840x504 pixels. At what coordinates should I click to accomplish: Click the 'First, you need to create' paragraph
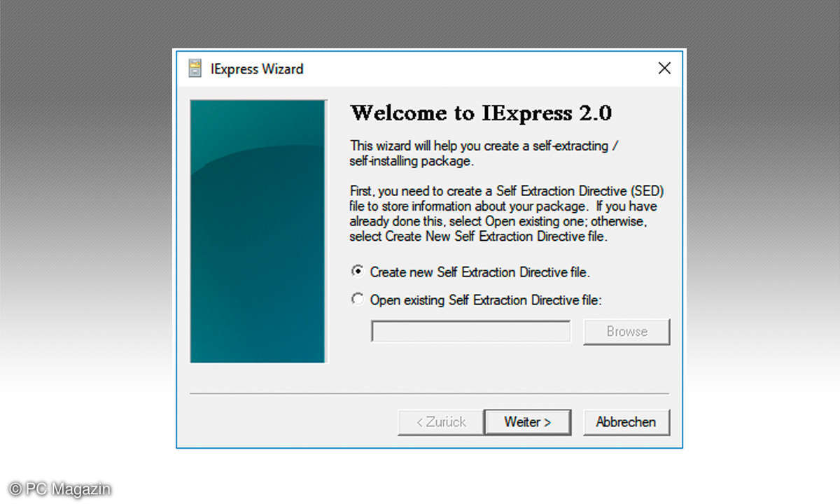(x=503, y=213)
